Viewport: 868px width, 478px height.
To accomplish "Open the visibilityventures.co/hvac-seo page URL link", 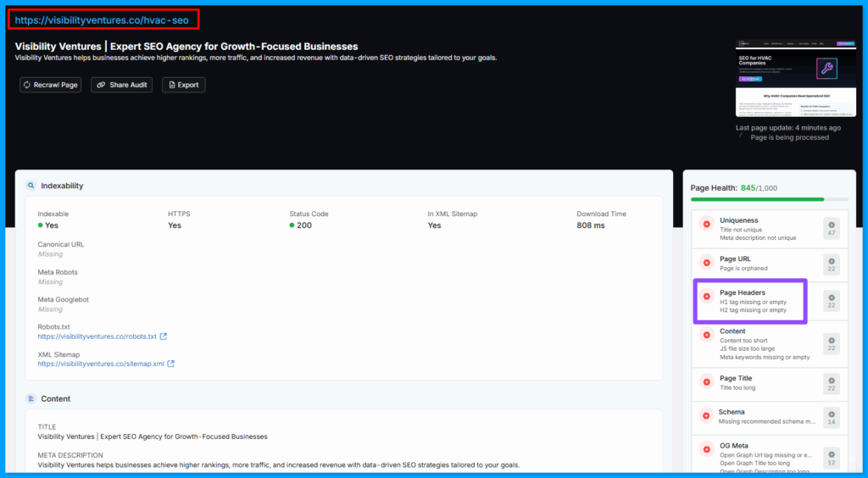I will (x=102, y=20).
